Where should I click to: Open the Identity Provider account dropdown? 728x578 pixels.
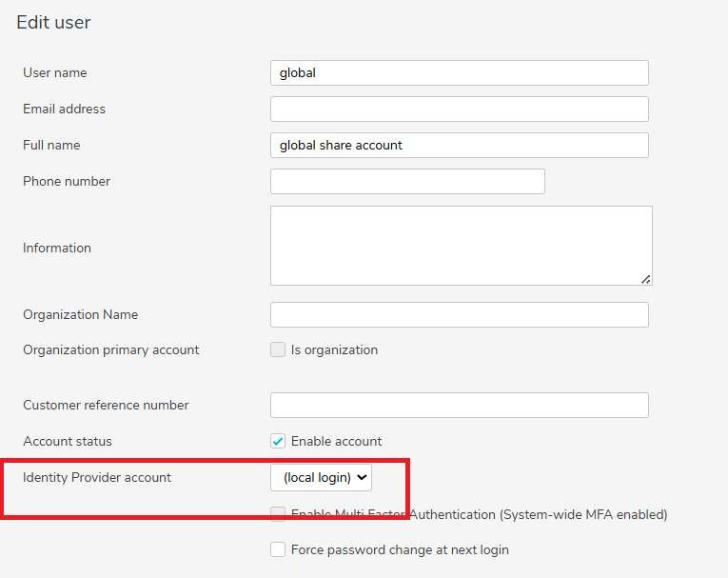click(x=321, y=477)
